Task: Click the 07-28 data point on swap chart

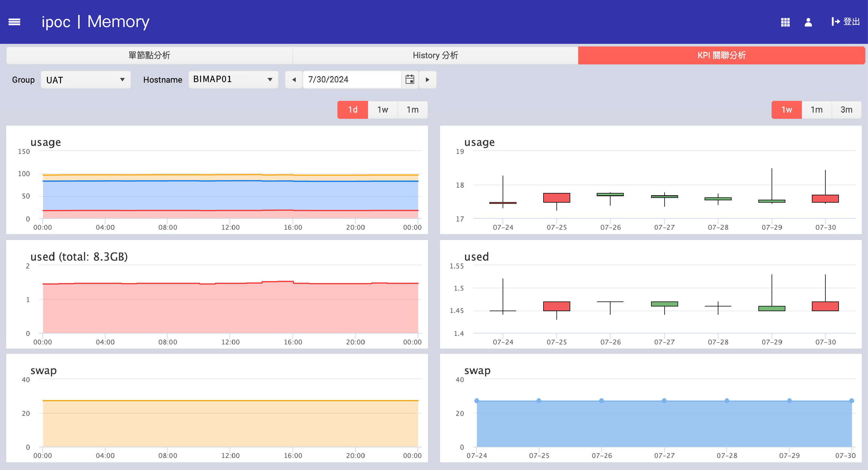Action: (x=727, y=401)
